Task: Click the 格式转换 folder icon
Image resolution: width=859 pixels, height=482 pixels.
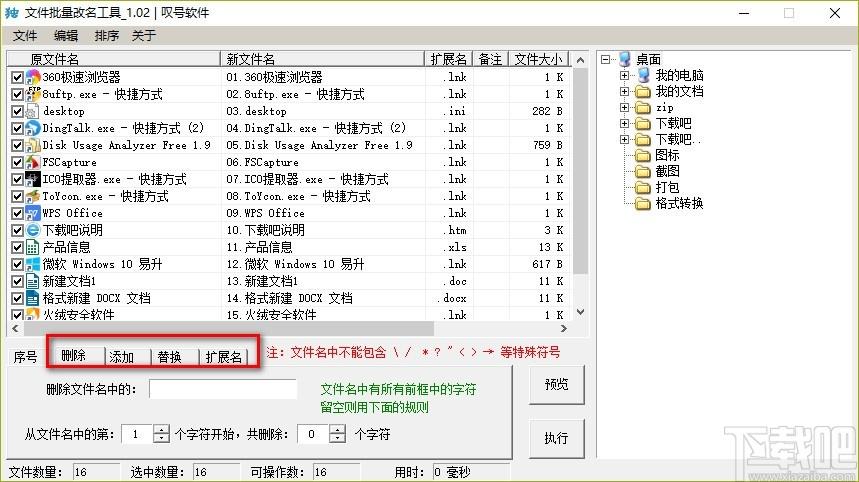Action: pyautogui.click(x=643, y=204)
